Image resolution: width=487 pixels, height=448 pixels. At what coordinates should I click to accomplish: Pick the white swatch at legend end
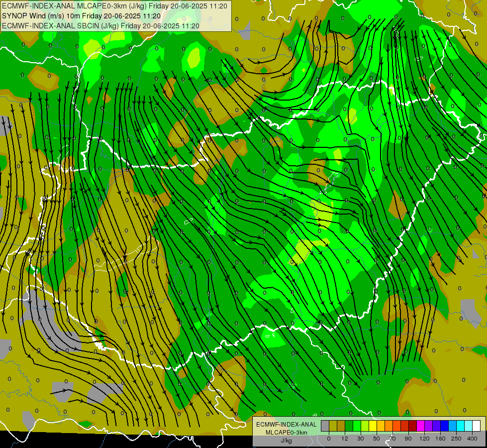(477, 426)
